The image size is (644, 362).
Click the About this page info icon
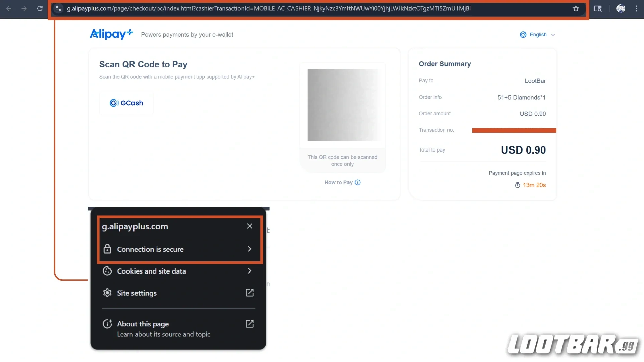107,324
